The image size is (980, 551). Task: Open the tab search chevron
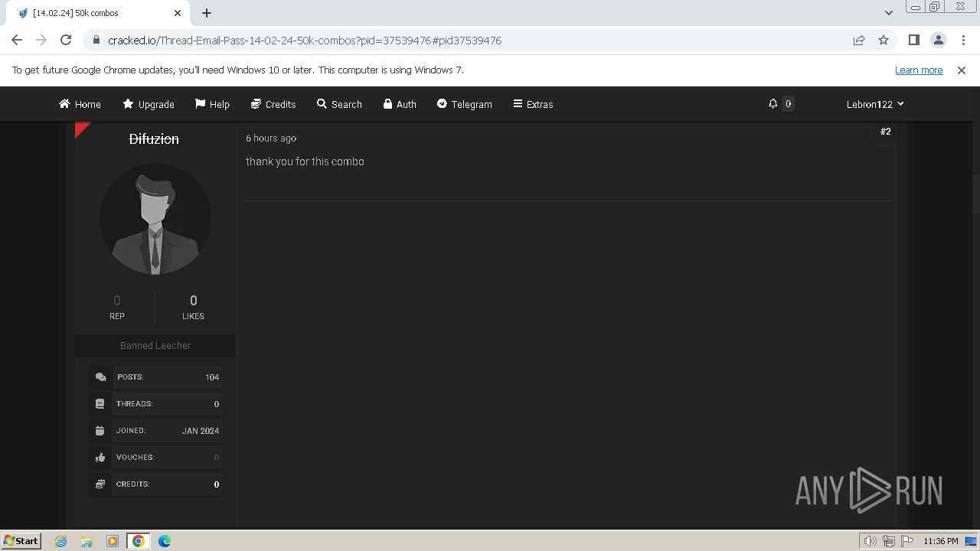889,13
